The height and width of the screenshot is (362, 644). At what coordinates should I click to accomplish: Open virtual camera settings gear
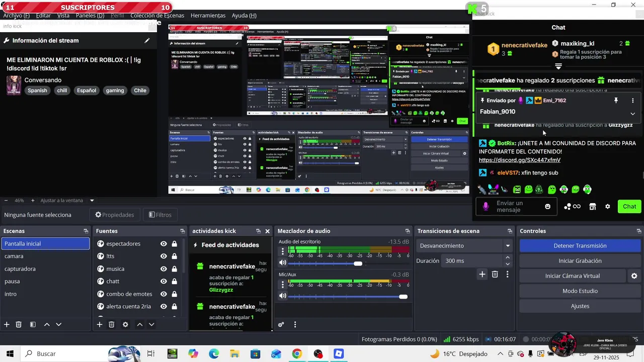(x=634, y=276)
